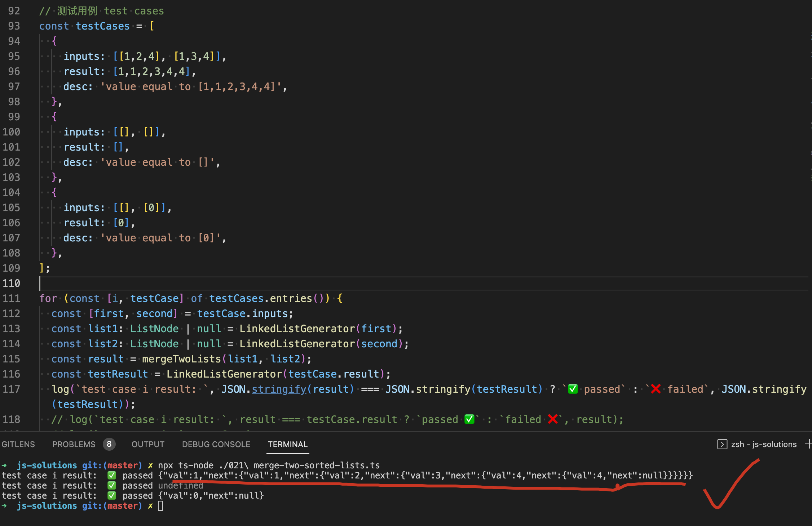
Task: Click the undefined output in terminal
Action: point(181,486)
